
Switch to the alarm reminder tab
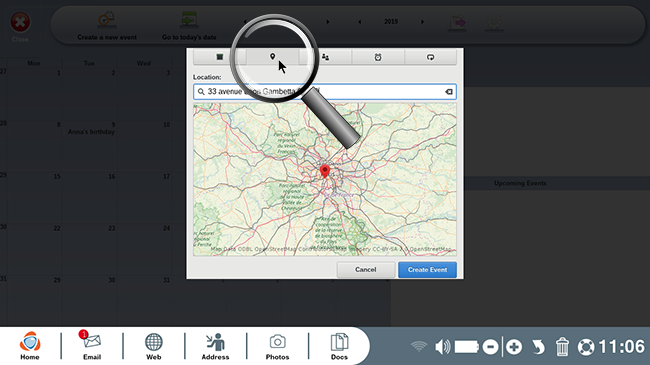tap(378, 57)
